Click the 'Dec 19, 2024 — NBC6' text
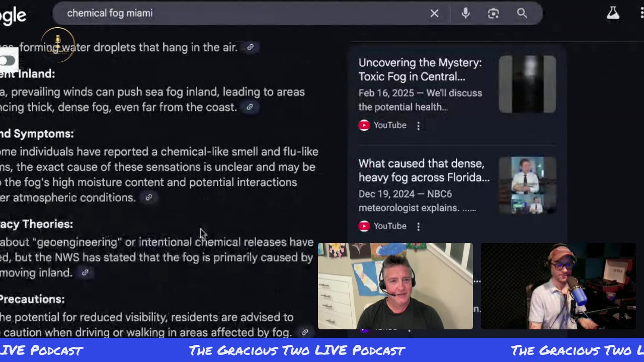The height and width of the screenshot is (362, 644). coord(405,194)
